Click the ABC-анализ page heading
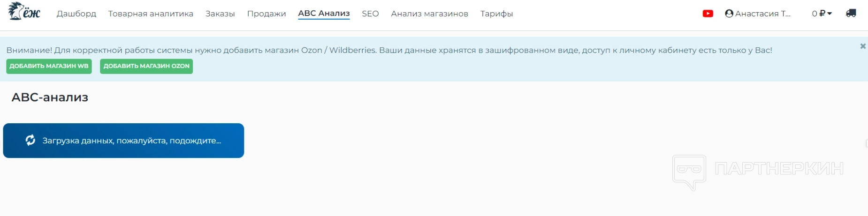 coord(50,97)
